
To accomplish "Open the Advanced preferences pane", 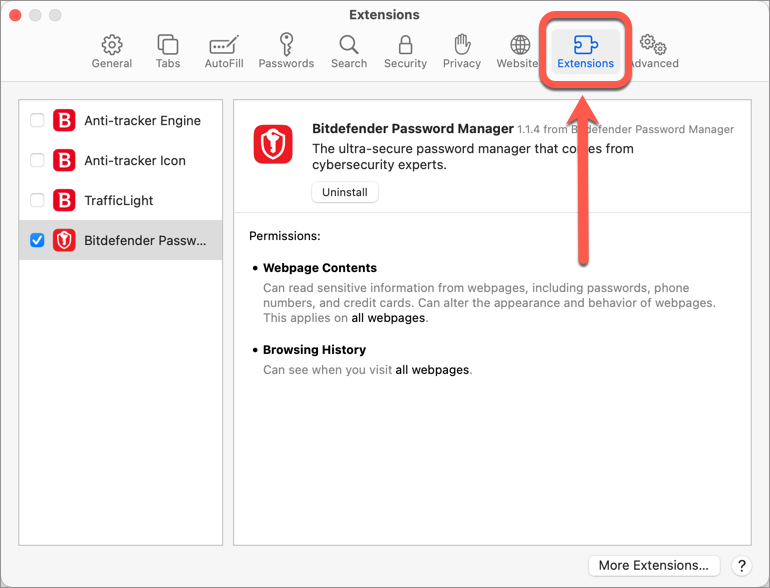I will tap(654, 52).
